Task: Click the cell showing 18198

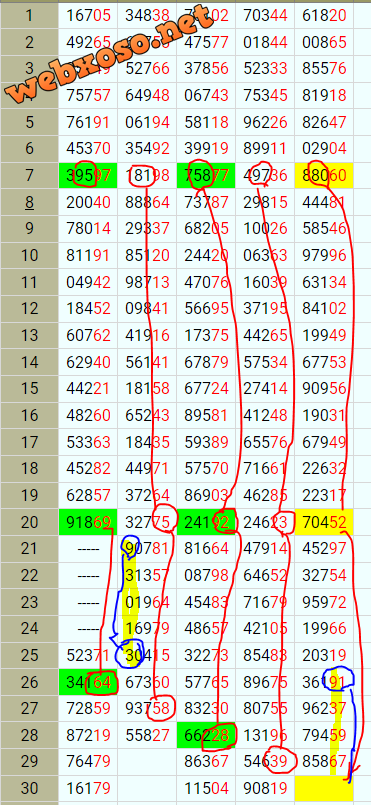Action: pos(147,176)
